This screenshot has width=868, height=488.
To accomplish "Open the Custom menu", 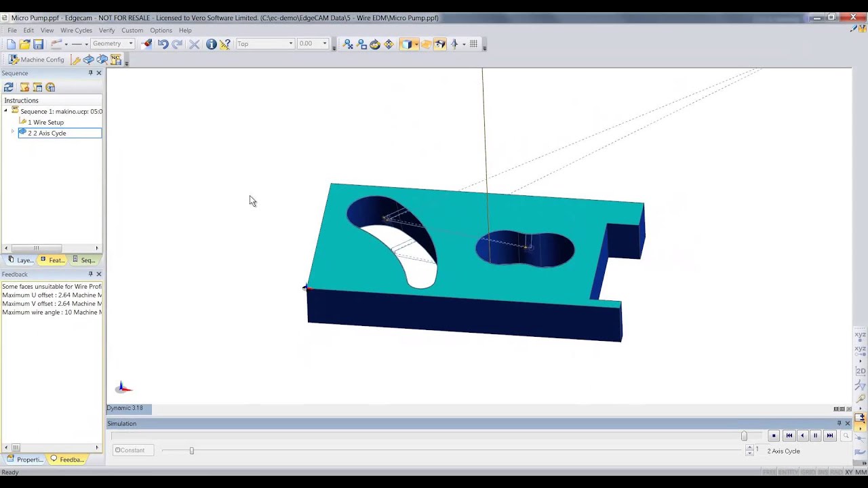I will (x=132, y=30).
